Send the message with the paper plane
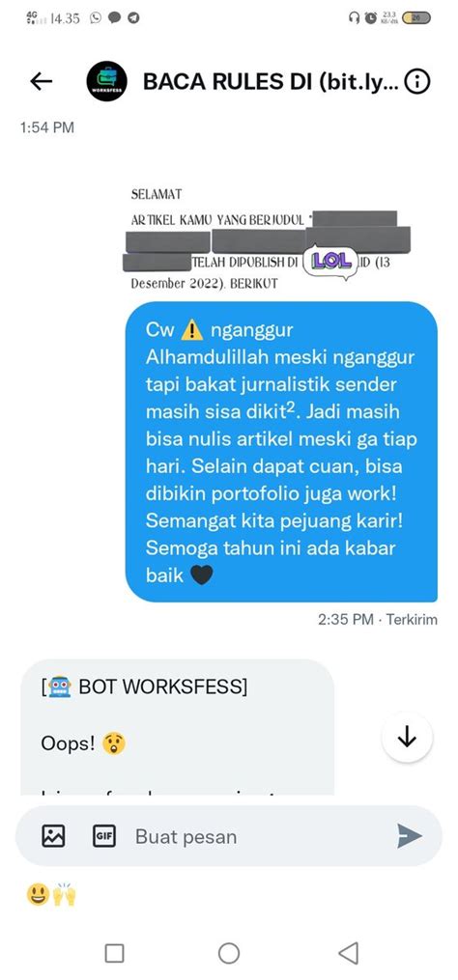Screen dimensions: 458x980 point(409,835)
